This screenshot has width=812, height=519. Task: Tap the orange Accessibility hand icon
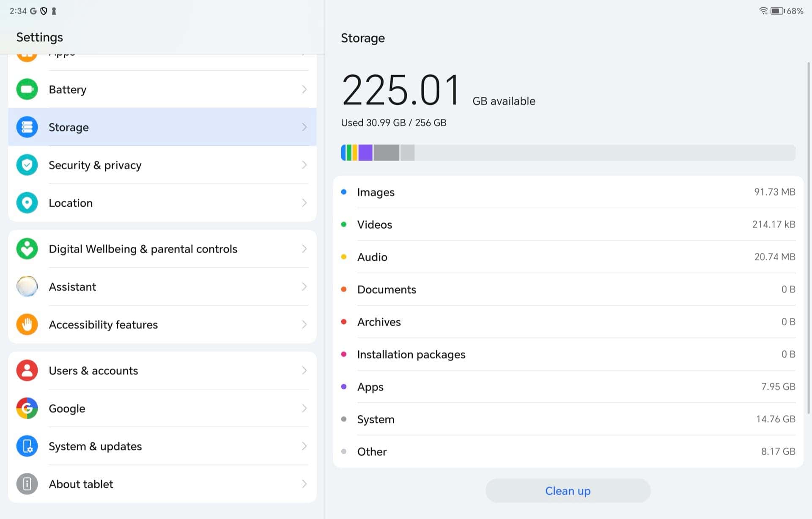tap(27, 325)
